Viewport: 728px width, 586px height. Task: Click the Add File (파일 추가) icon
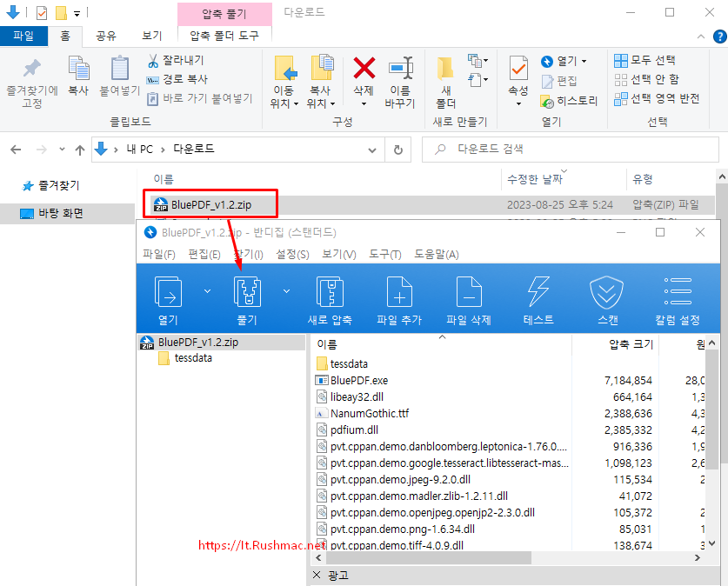pyautogui.click(x=399, y=292)
